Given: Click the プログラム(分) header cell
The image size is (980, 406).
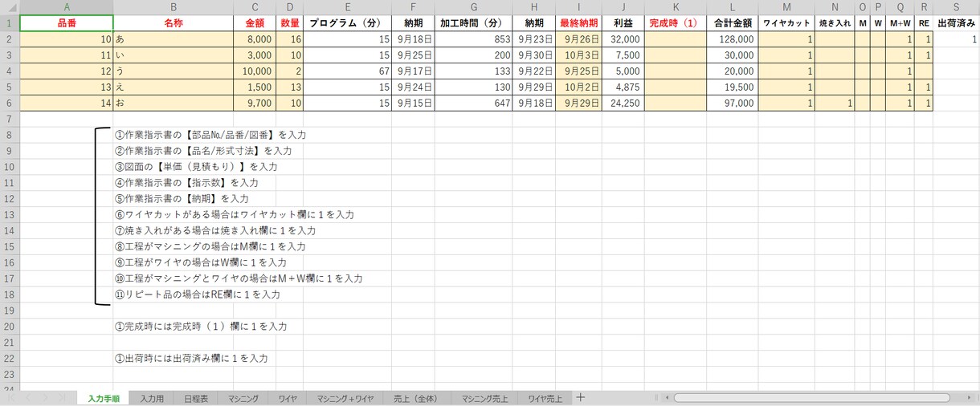Looking at the screenshot, I should tap(348, 23).
